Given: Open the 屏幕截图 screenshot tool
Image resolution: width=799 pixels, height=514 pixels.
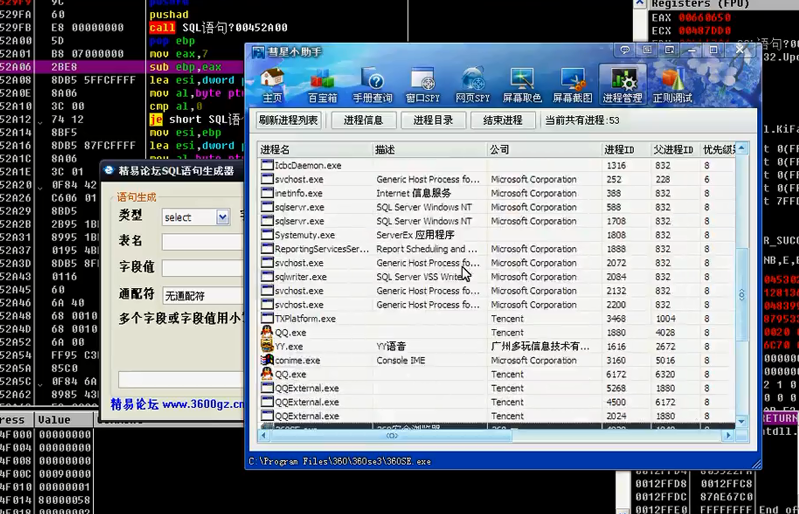Looking at the screenshot, I should coord(573,85).
